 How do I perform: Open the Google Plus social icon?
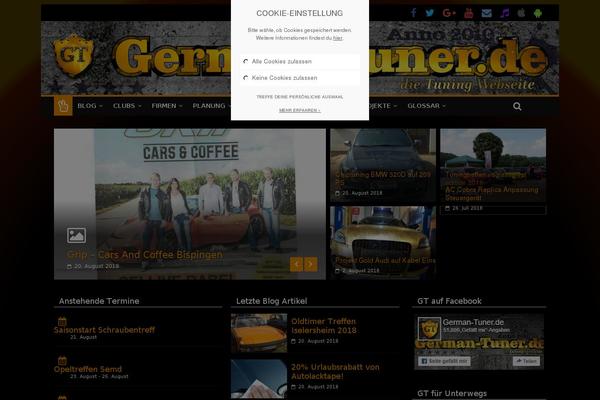(449, 13)
